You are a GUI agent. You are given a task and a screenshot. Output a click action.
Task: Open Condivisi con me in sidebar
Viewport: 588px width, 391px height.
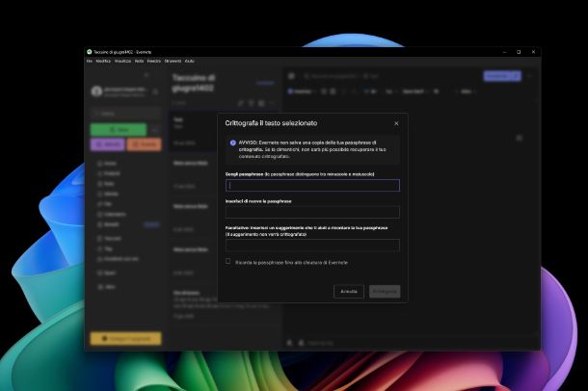click(118, 259)
